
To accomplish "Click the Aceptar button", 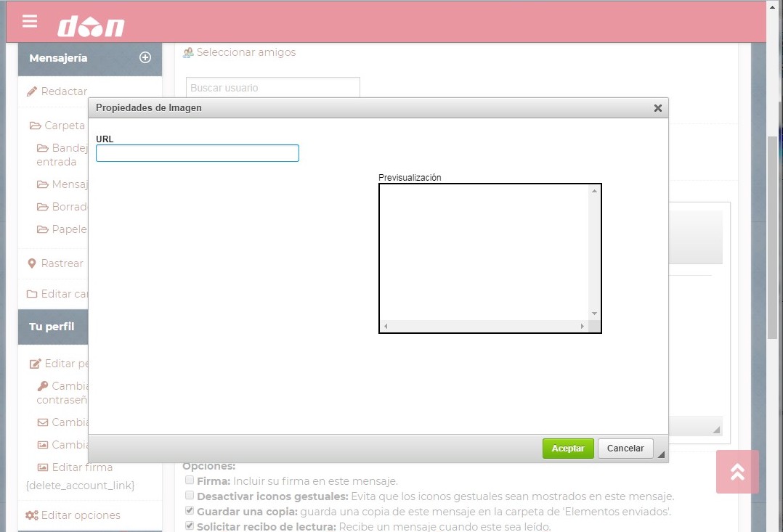I will point(568,449).
